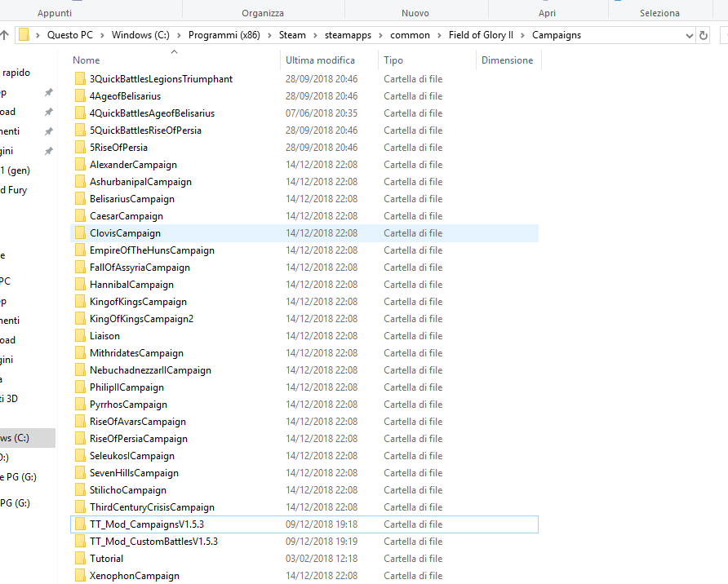
Task: Sort by Nome column header
Action: [87, 60]
